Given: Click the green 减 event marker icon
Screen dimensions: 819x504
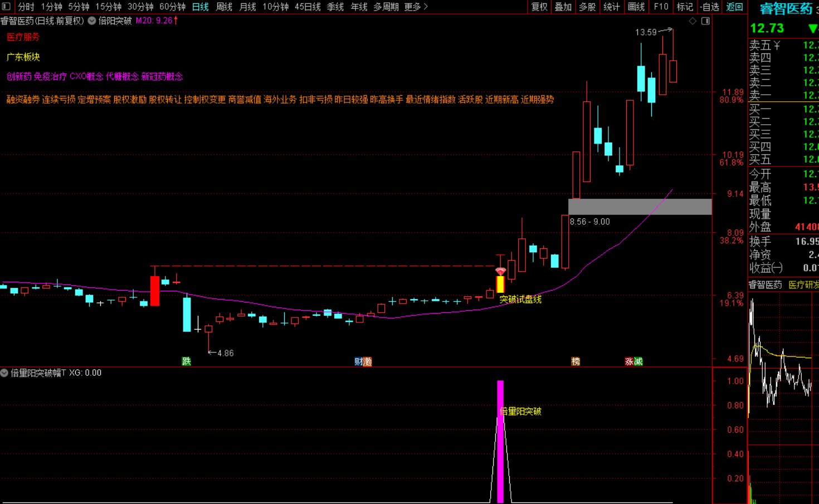Looking at the screenshot, I should click(638, 361).
